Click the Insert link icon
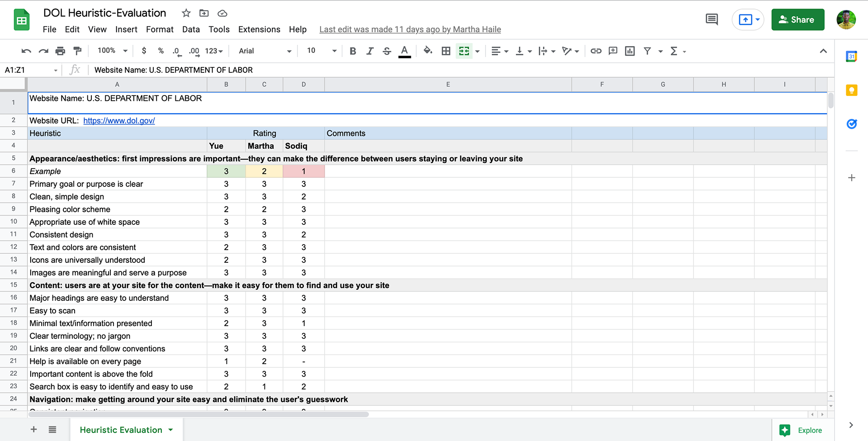868x441 pixels. tap(596, 51)
